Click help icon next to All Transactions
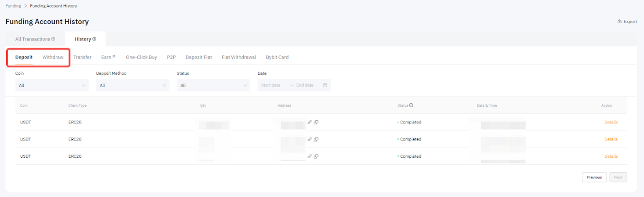This screenshot has width=644, height=197. click(53, 39)
